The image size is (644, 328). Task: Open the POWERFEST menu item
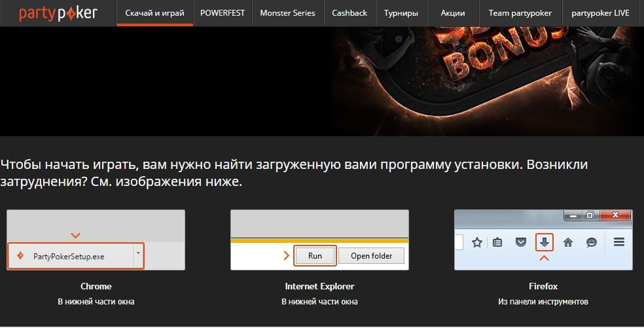click(223, 13)
